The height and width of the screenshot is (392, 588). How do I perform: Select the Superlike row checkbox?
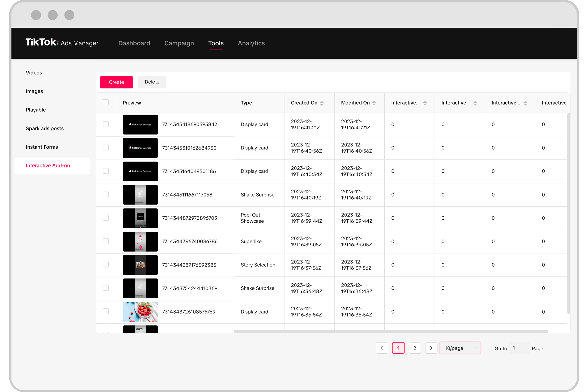click(x=106, y=241)
